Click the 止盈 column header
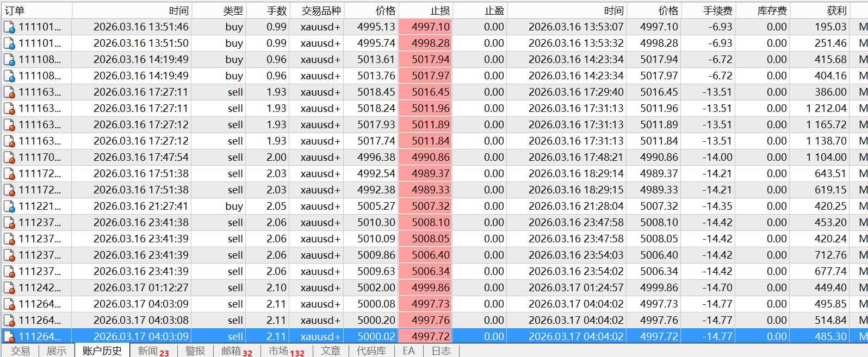 coord(480,10)
